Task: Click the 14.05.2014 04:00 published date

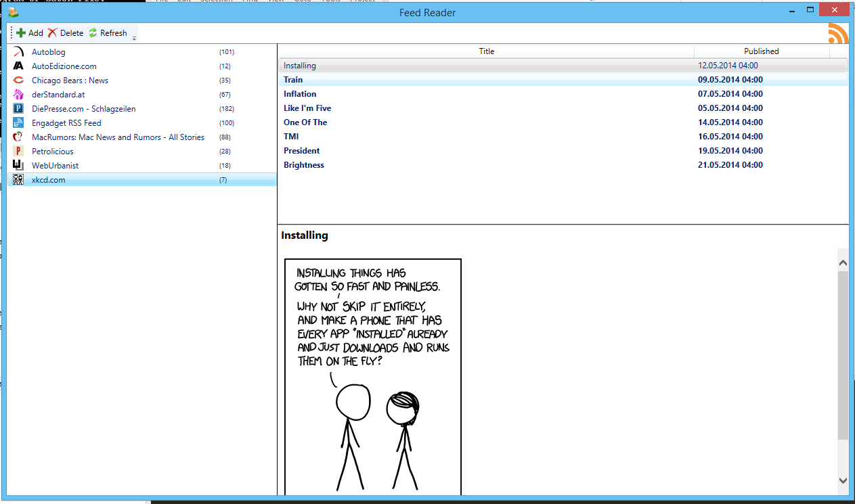Action: [730, 122]
